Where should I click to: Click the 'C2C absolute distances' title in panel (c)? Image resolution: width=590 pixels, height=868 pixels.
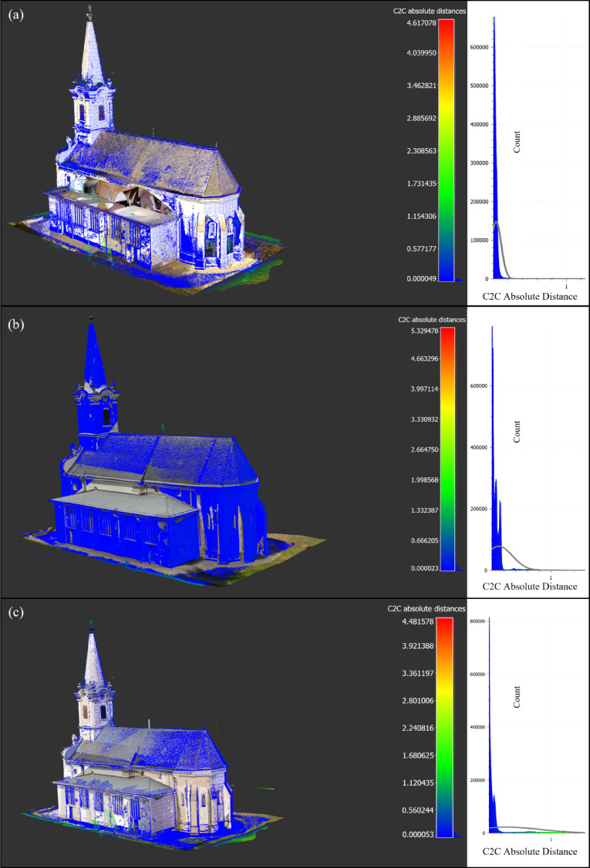426,609
